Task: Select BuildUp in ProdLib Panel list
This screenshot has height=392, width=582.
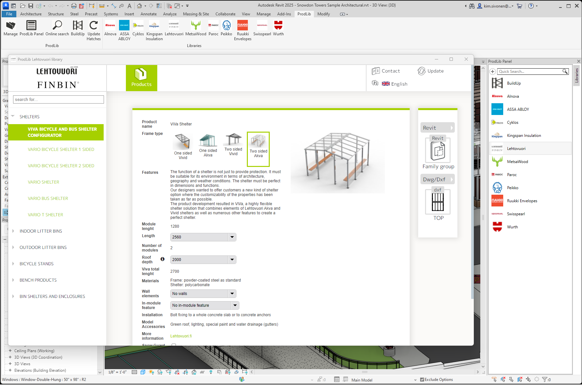Action: 530,83
